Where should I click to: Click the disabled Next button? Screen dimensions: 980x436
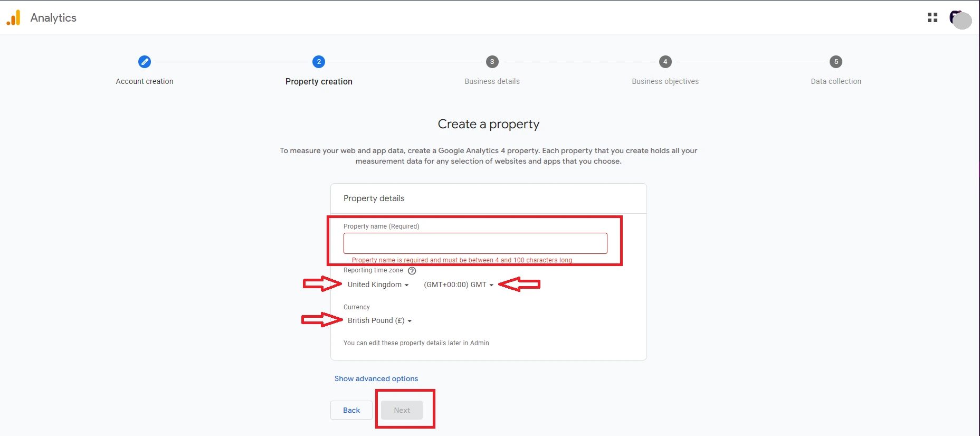pyautogui.click(x=402, y=410)
